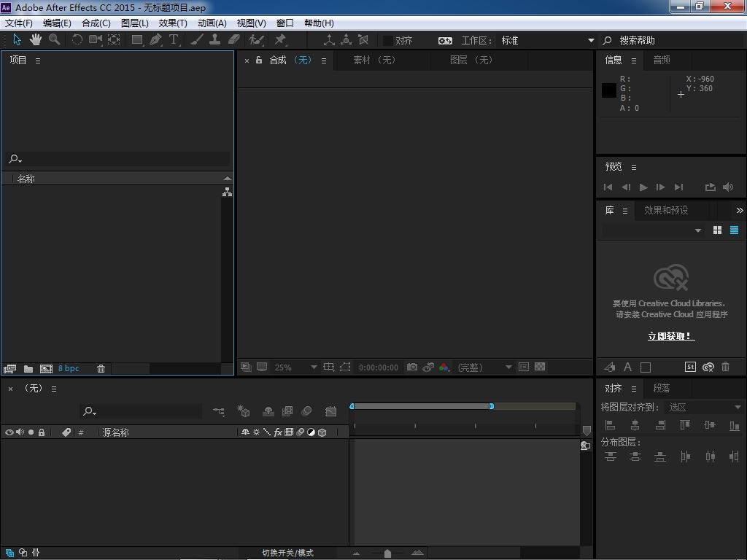
Task: Open the 合成(C) menu
Action: [x=96, y=23]
